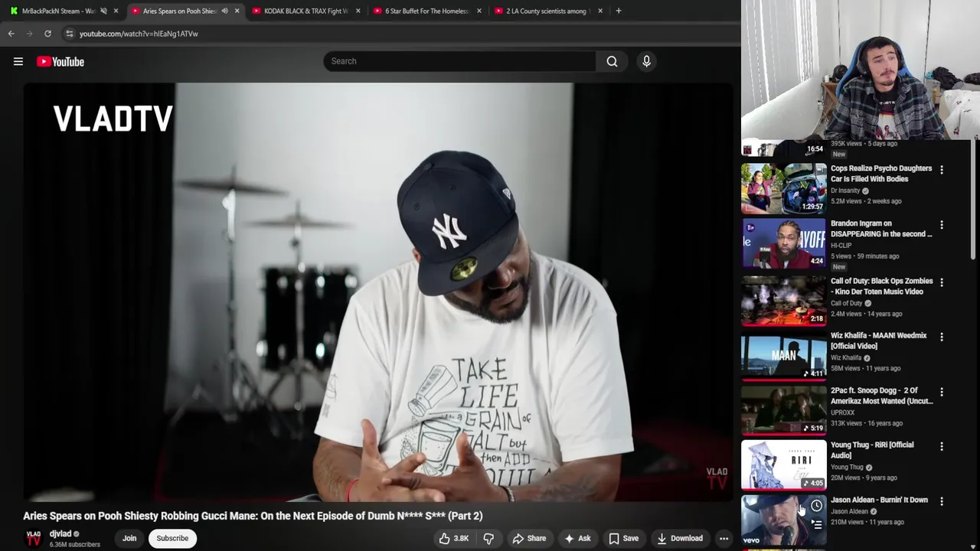Viewport: 980px width, 551px height.
Task: Switch to KODAK BLACK & TRAX Fight tab
Action: (306, 11)
